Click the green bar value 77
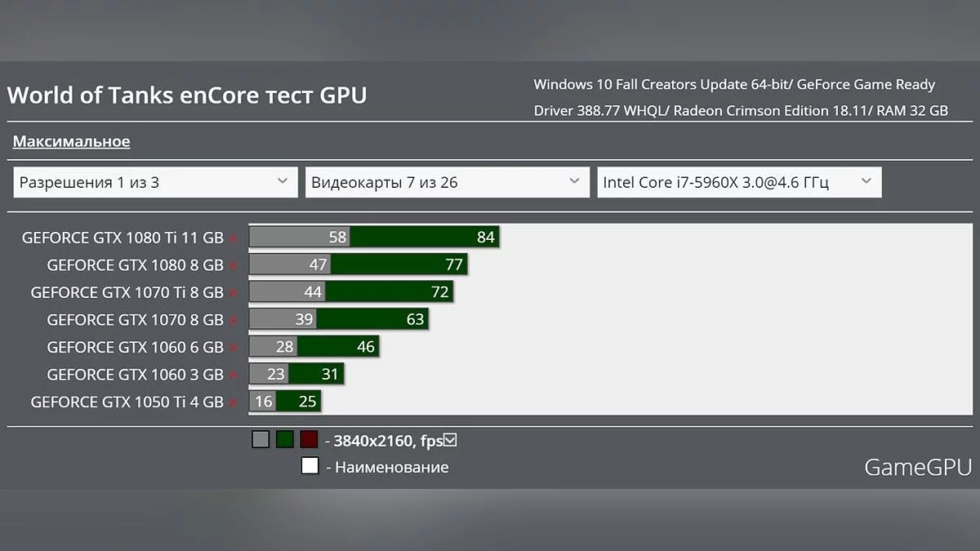980x551 pixels. click(x=455, y=264)
